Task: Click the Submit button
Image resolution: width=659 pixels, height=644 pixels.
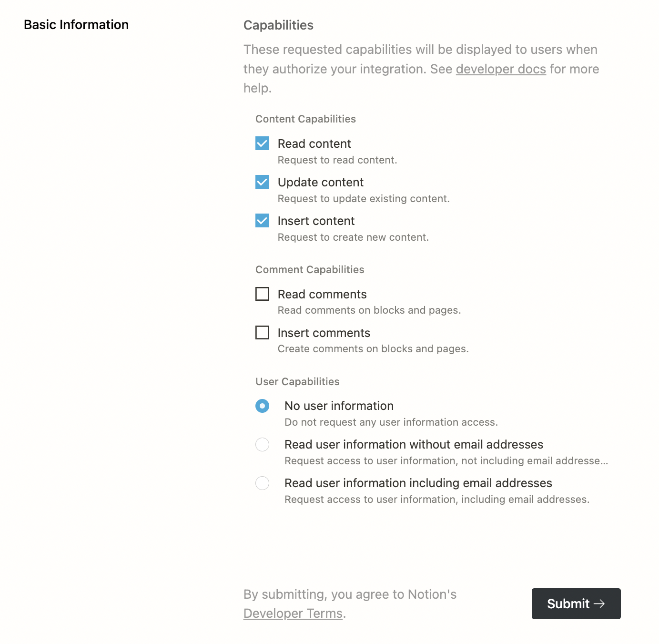Action: tap(576, 603)
